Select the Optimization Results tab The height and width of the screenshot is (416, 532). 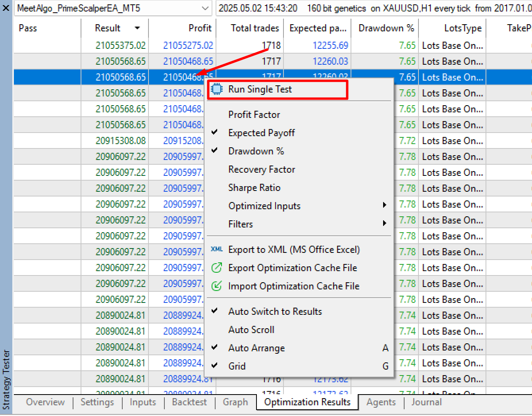point(307,402)
